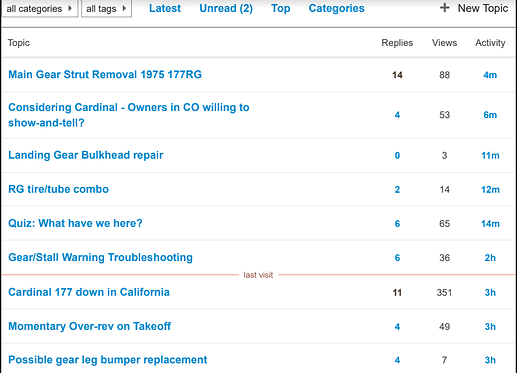Click the 2h activity for Gear/Stall Warning
This screenshot has width=517, height=373.
(x=490, y=258)
